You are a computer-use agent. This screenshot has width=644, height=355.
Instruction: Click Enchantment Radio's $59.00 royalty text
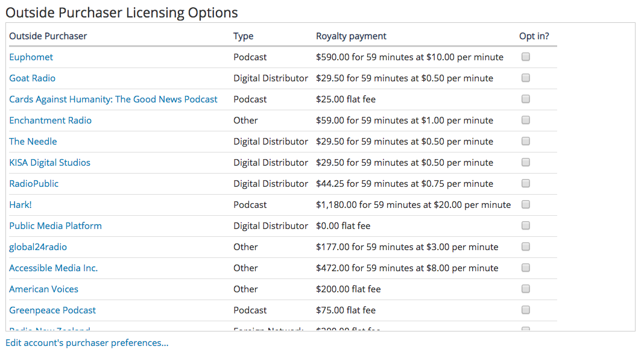[405, 121]
